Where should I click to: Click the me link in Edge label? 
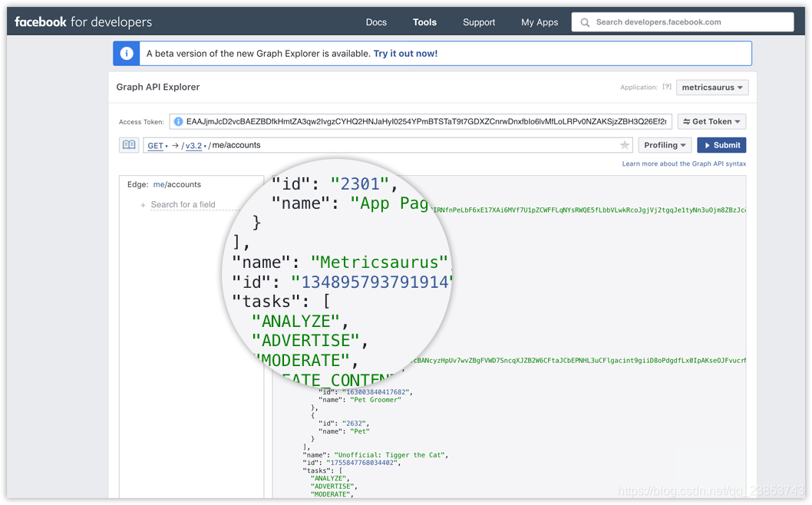158,184
